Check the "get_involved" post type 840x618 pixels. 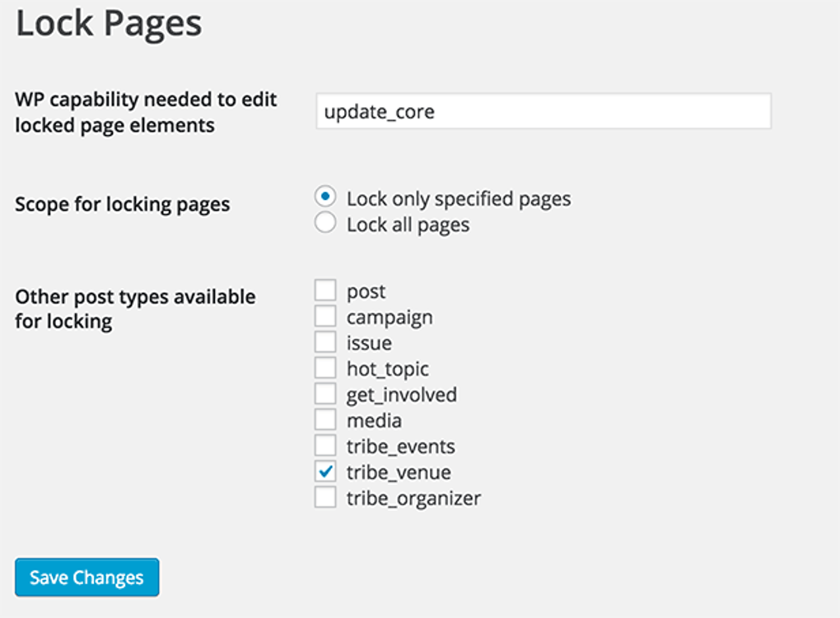[x=324, y=394]
